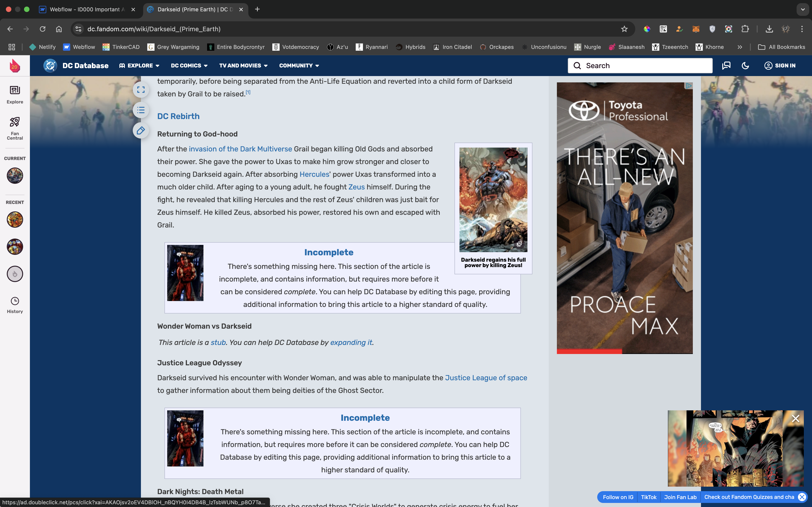Dismiss the Fandom Quizzes notification bar
Viewport: 812px width, 507px height.
pos(802,497)
